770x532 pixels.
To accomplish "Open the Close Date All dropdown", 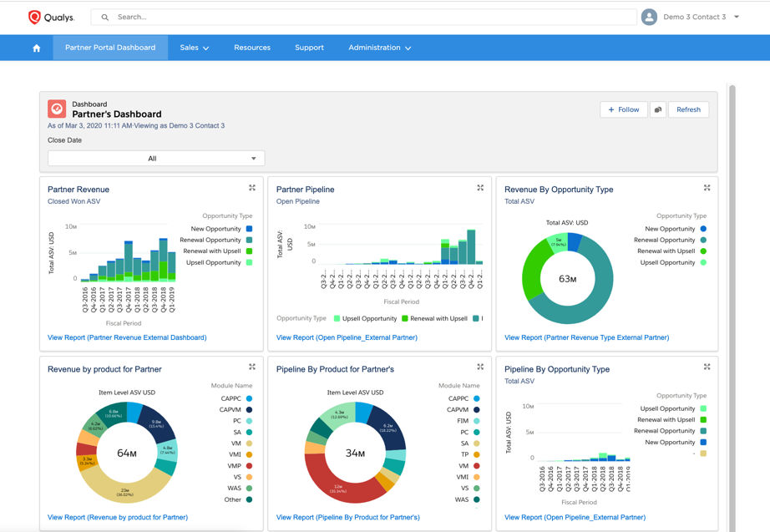I will [156, 158].
